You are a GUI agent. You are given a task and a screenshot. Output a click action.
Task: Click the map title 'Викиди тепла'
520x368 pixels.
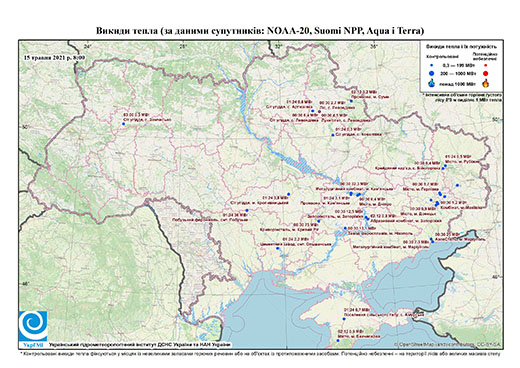(260, 31)
